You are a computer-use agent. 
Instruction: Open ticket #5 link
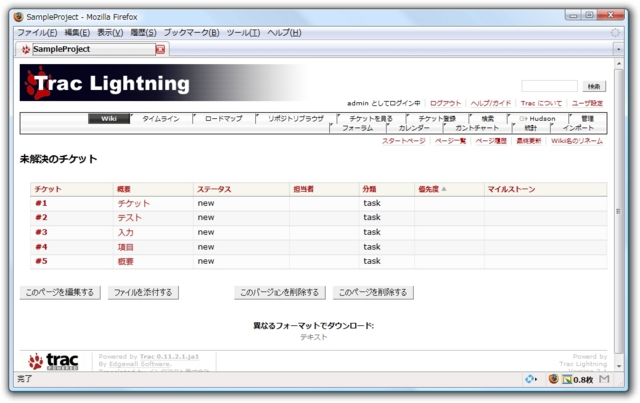pos(41,261)
